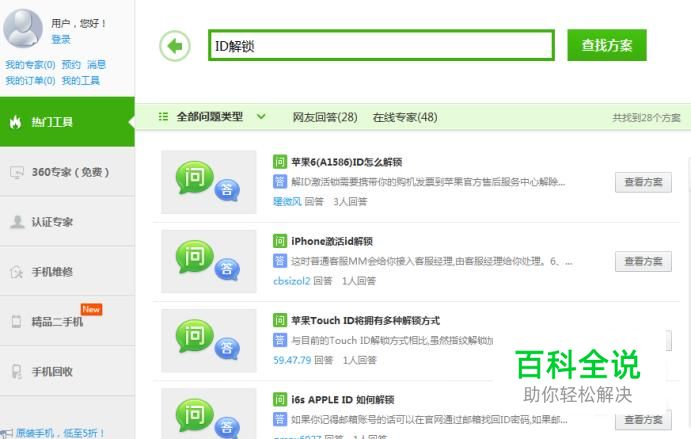Screen dimensions: 691x439
Task: Select 手机维修 in the sidebar
Action: click(x=67, y=272)
